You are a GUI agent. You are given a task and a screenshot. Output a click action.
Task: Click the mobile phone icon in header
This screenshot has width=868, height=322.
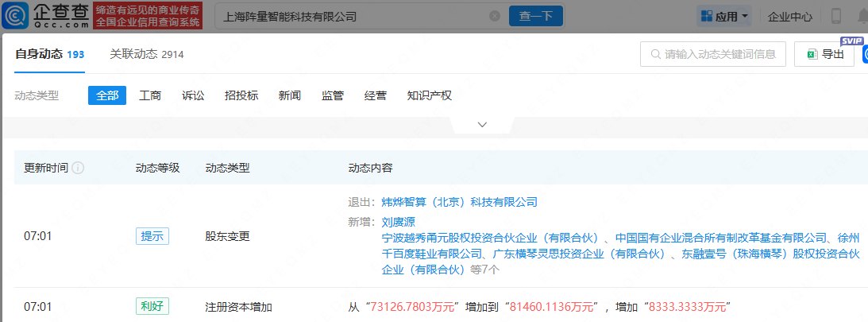pyautogui.click(x=836, y=16)
